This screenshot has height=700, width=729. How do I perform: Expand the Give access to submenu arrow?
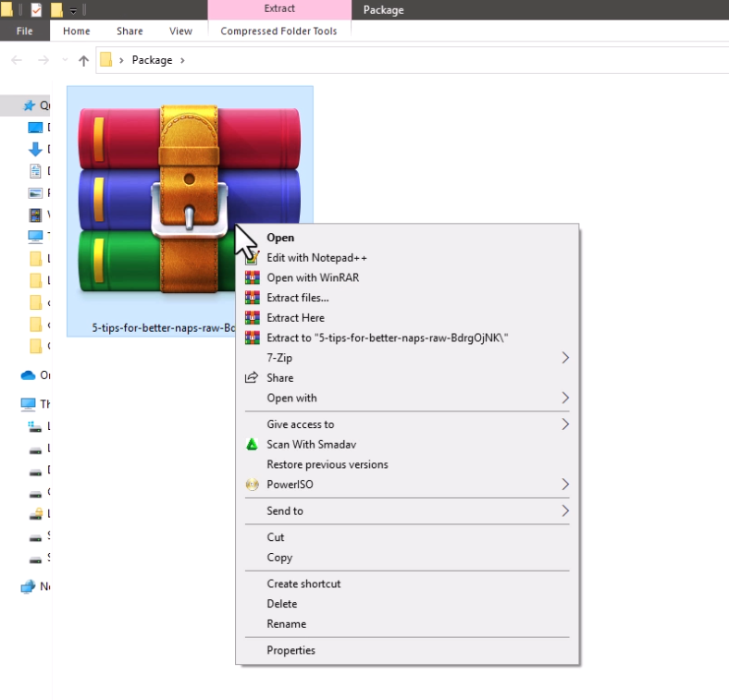point(564,424)
